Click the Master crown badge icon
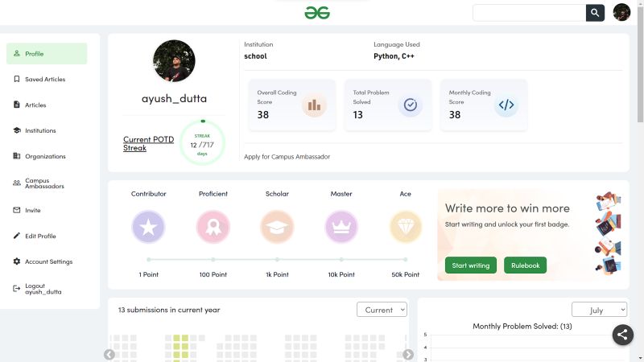The width and height of the screenshot is (644, 362). (341, 227)
